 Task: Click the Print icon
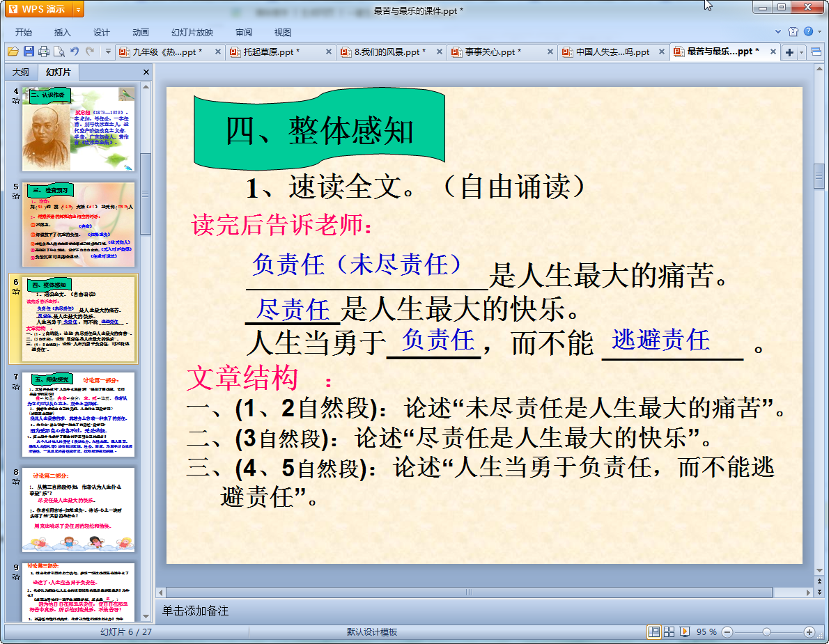(x=44, y=52)
